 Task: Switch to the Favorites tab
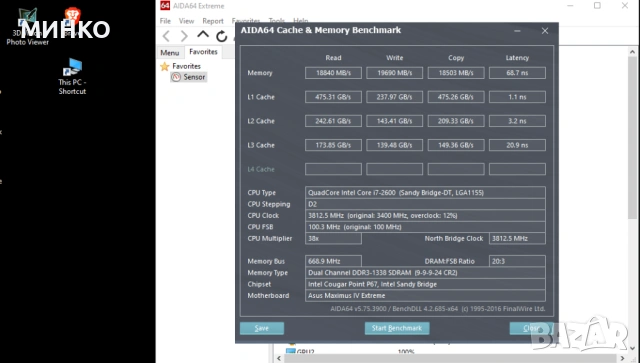pos(203,52)
